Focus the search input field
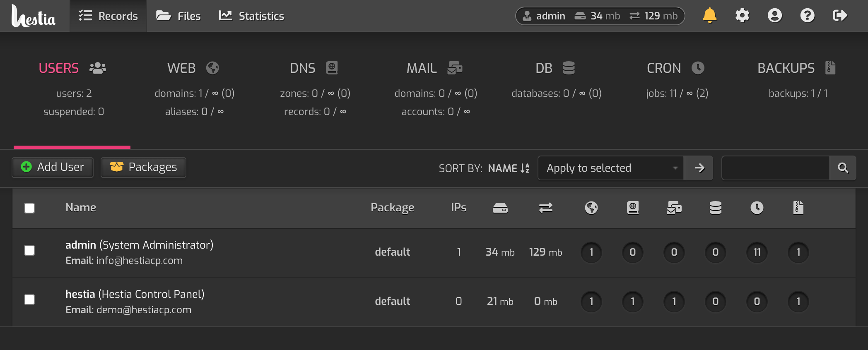The height and width of the screenshot is (350, 868). point(775,168)
